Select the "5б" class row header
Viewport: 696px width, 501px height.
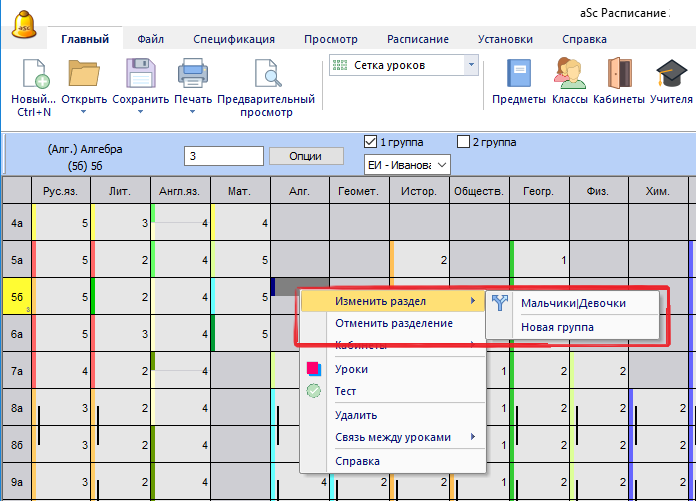click(17, 297)
